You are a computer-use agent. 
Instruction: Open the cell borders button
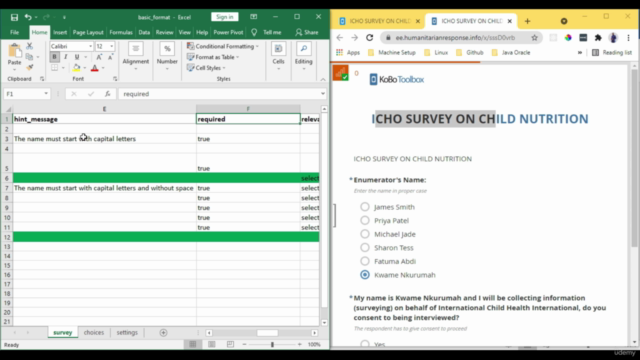(55, 68)
